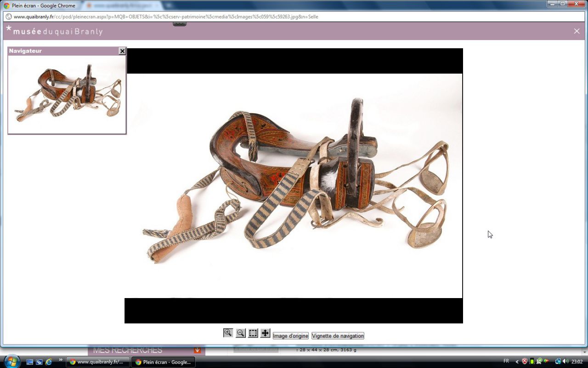Switch to Plein écran taskbar window
This screenshot has height=368, width=588.
(x=163, y=362)
